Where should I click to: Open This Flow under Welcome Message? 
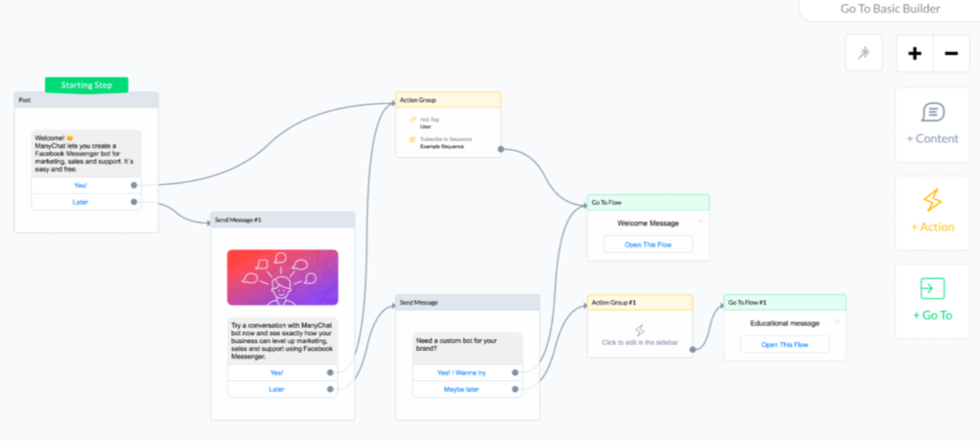(647, 244)
